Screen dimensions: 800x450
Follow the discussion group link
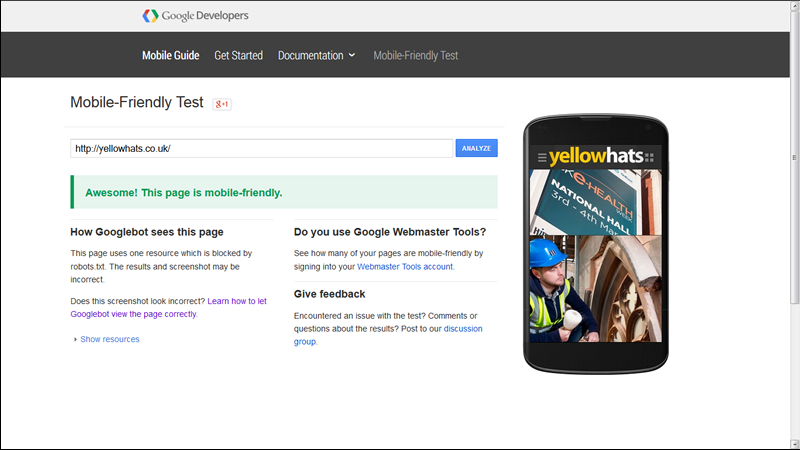click(x=463, y=328)
